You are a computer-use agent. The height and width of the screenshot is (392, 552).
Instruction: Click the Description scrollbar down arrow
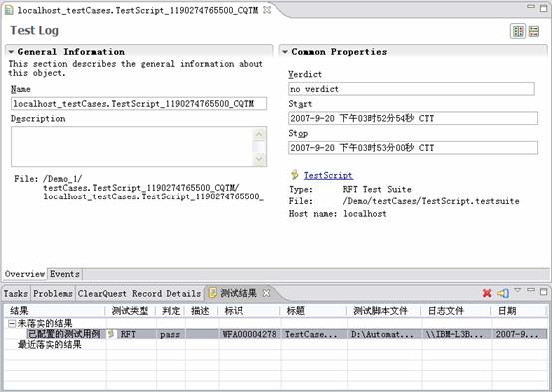259,159
